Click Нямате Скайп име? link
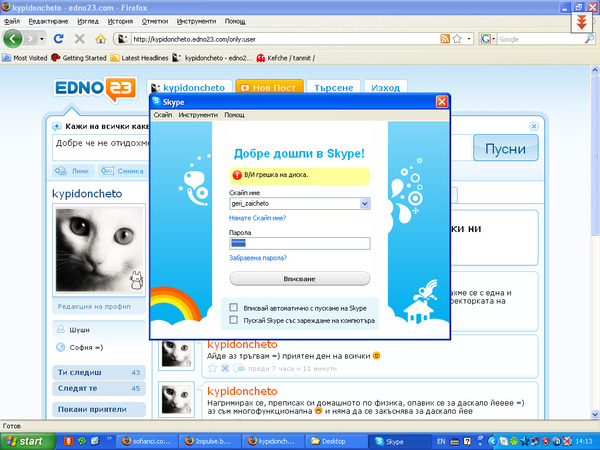Image resolution: width=600 pixels, height=450 pixels. pos(257,218)
